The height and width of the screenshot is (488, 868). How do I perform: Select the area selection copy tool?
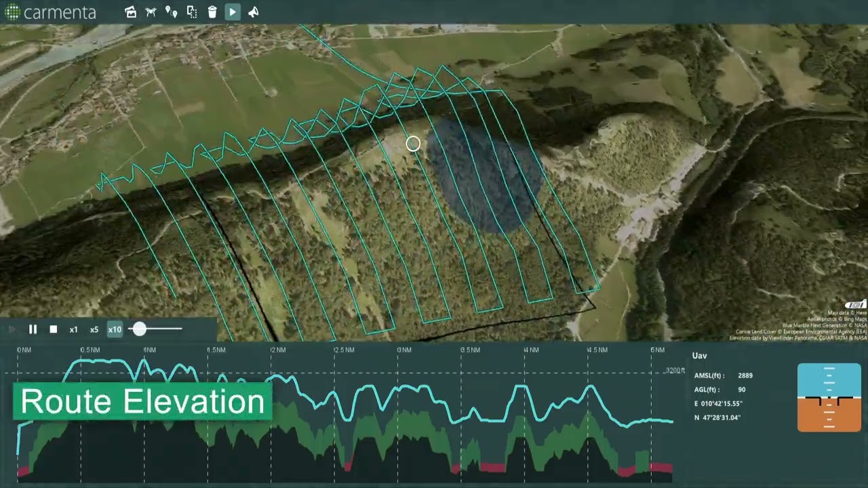[192, 12]
